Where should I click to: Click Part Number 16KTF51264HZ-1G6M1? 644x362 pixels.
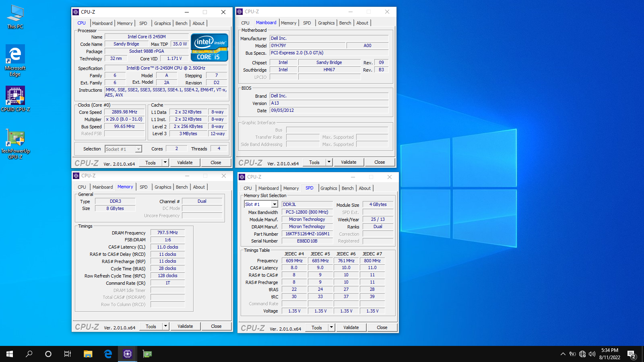coord(308,234)
